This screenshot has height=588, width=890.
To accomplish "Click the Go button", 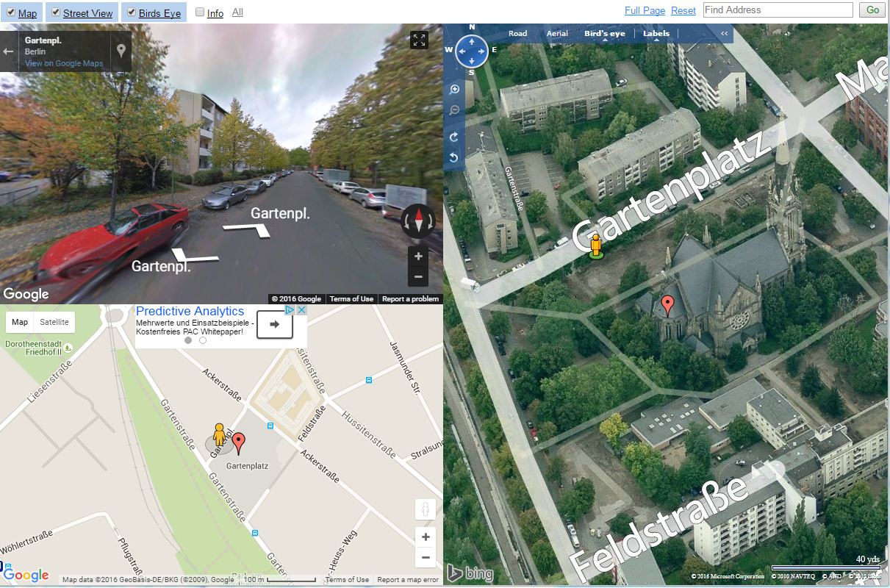I will (x=872, y=10).
